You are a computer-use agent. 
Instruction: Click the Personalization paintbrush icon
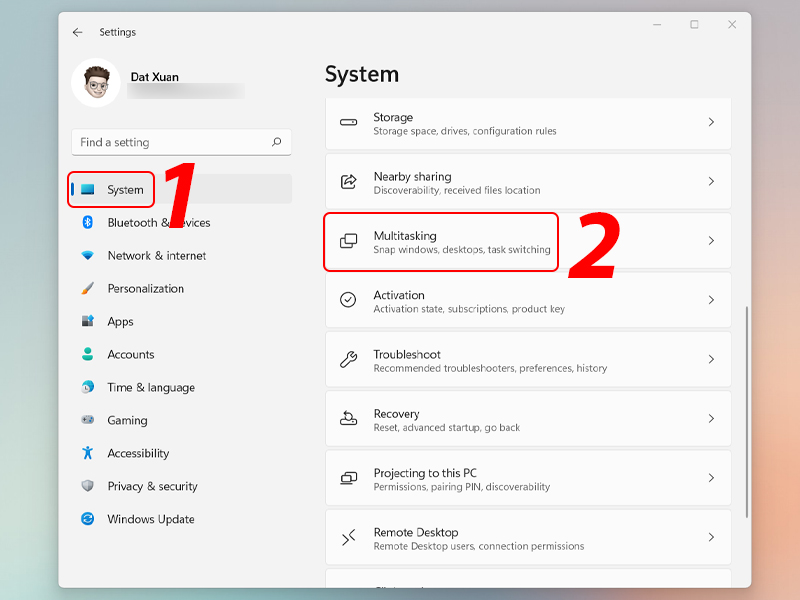point(88,288)
